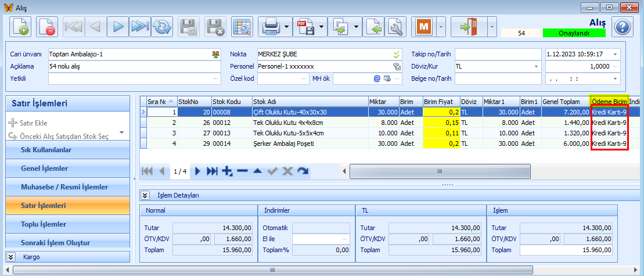
Task: Open the date dropdown showing 1.12.2023
Action: pyautogui.click(x=615, y=54)
